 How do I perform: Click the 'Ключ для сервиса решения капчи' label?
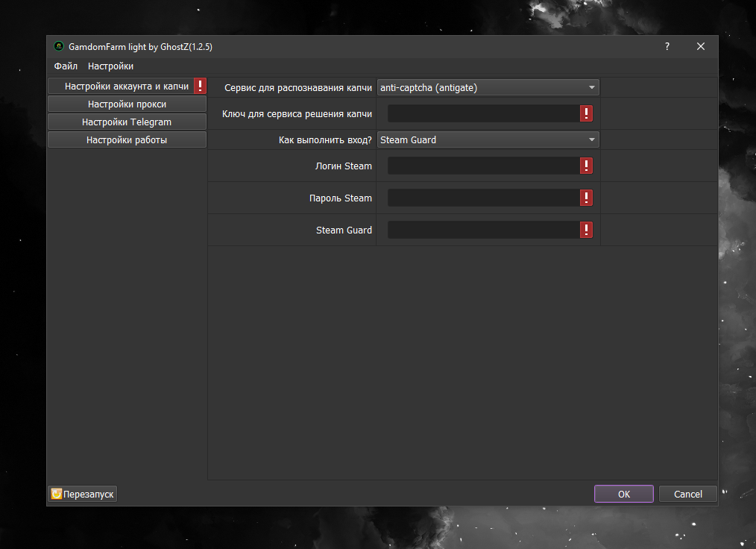[297, 114]
